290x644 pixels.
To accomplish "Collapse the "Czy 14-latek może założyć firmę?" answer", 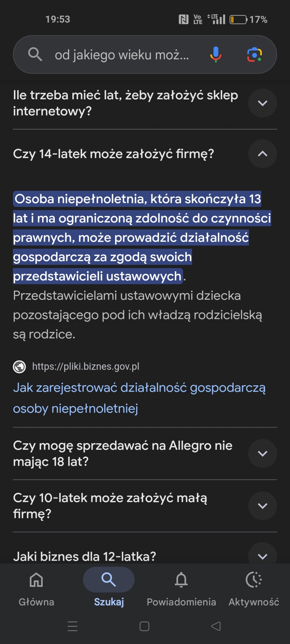I will [x=262, y=154].
